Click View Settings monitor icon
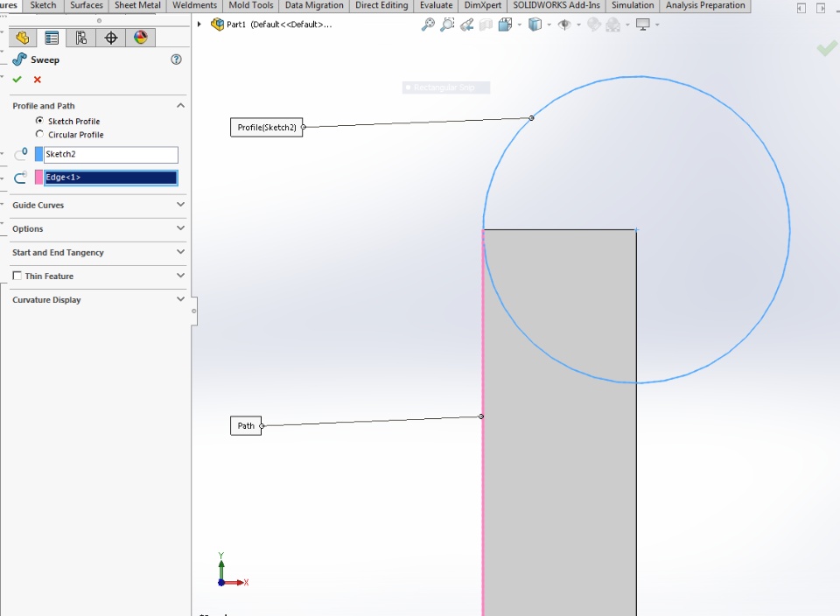This screenshot has height=616, width=840. tap(643, 24)
